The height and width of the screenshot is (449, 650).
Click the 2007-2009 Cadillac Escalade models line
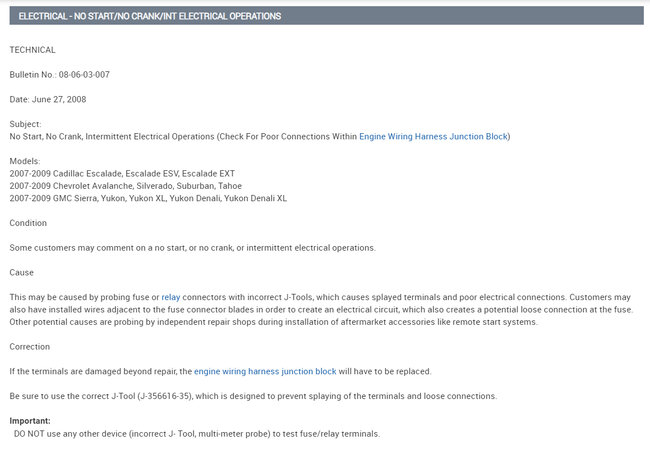point(122,173)
